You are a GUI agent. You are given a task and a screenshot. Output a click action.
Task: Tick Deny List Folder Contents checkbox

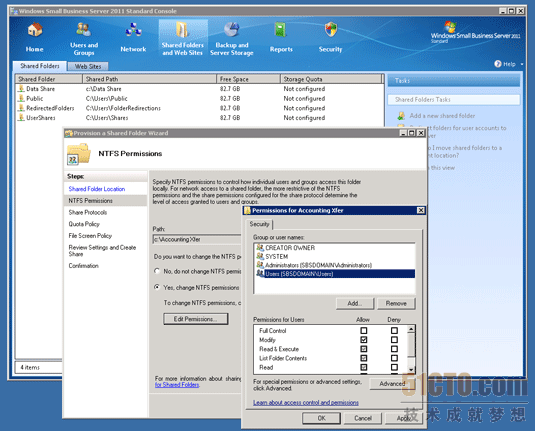[394, 358]
